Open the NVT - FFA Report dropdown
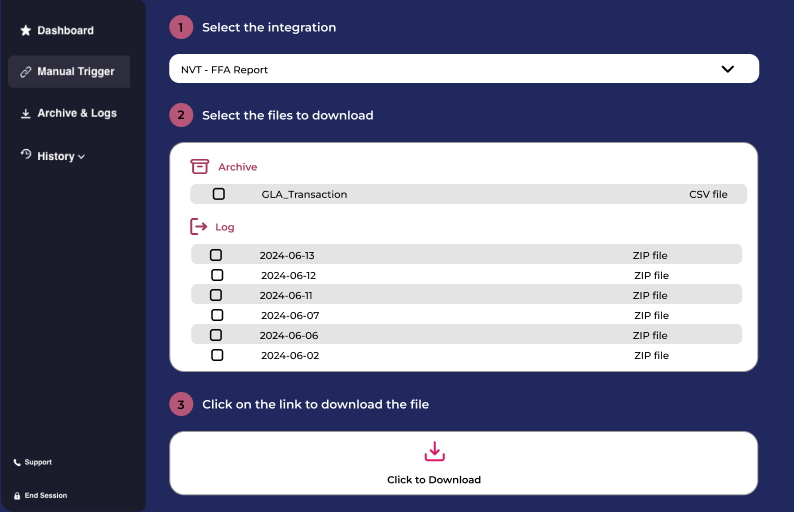The image size is (794, 512). (x=464, y=69)
